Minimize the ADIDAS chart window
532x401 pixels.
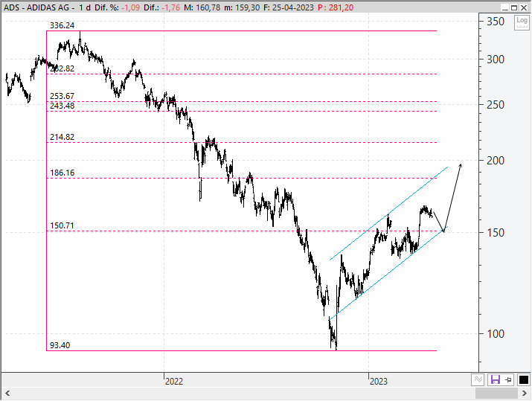505,7
